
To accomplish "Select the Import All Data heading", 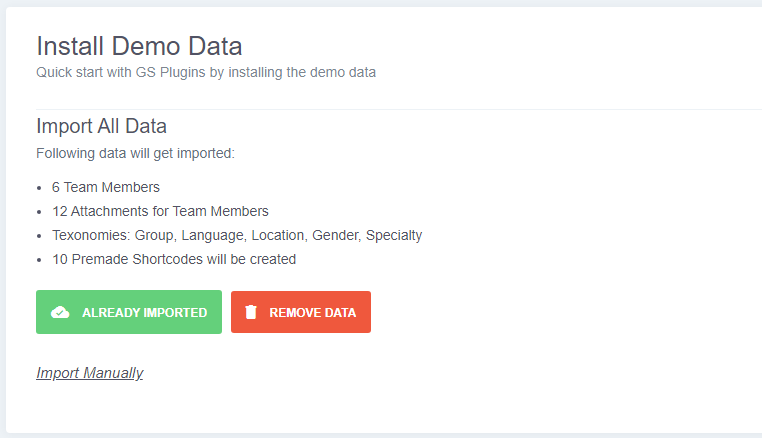I will (x=101, y=126).
